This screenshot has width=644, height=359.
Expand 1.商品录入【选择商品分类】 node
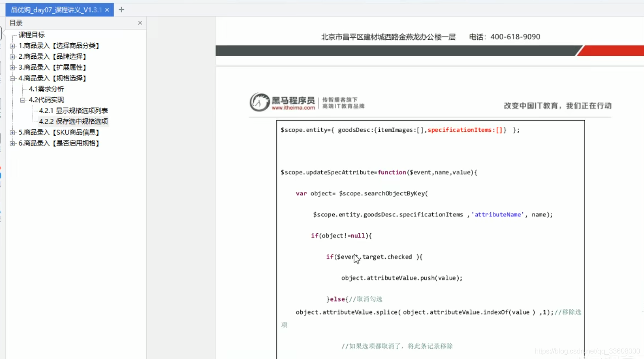click(x=13, y=46)
